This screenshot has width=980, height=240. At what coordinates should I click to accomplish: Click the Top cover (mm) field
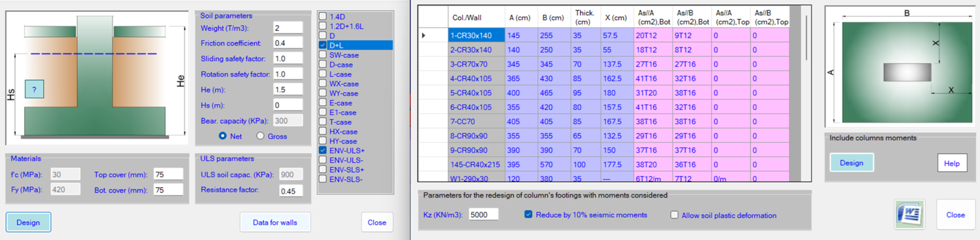(x=168, y=174)
